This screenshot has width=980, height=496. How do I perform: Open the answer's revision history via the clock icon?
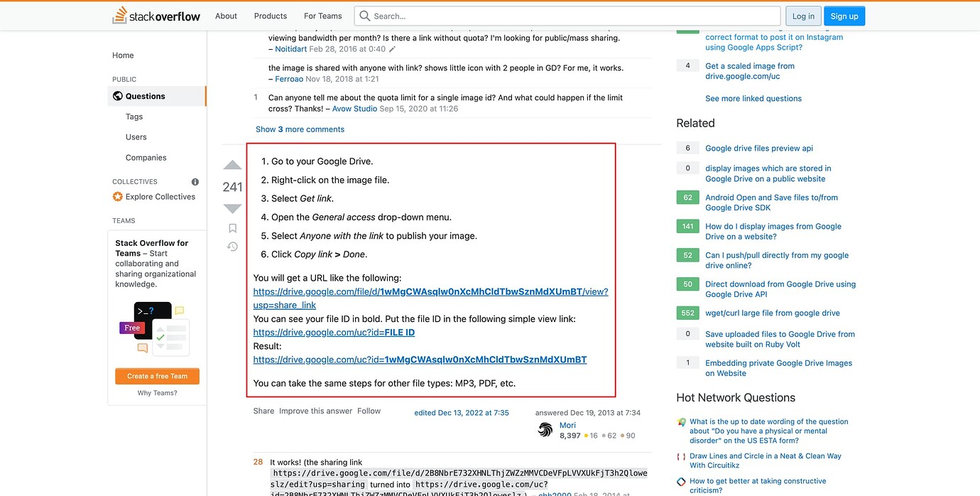(x=232, y=246)
